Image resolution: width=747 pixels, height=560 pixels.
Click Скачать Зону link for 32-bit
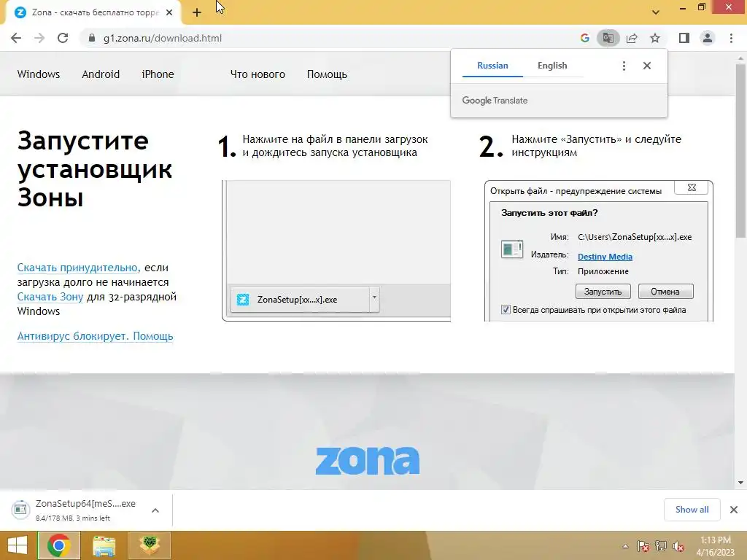point(50,297)
